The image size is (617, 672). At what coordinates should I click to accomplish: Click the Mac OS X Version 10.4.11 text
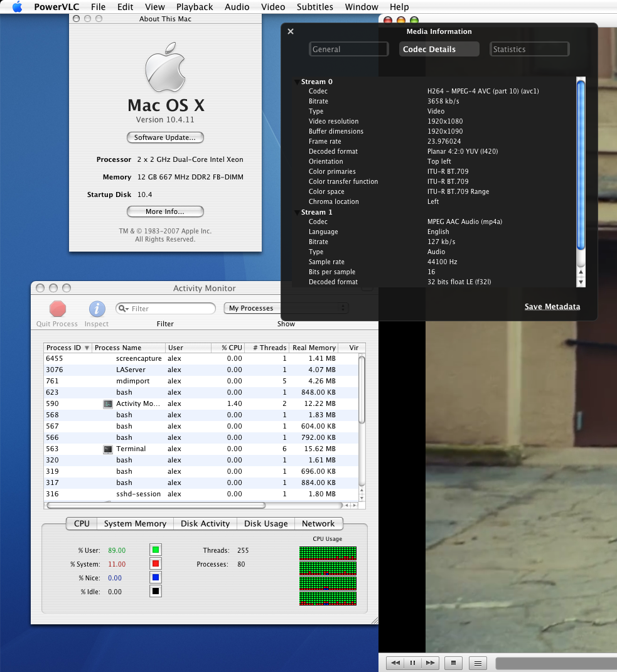[165, 120]
